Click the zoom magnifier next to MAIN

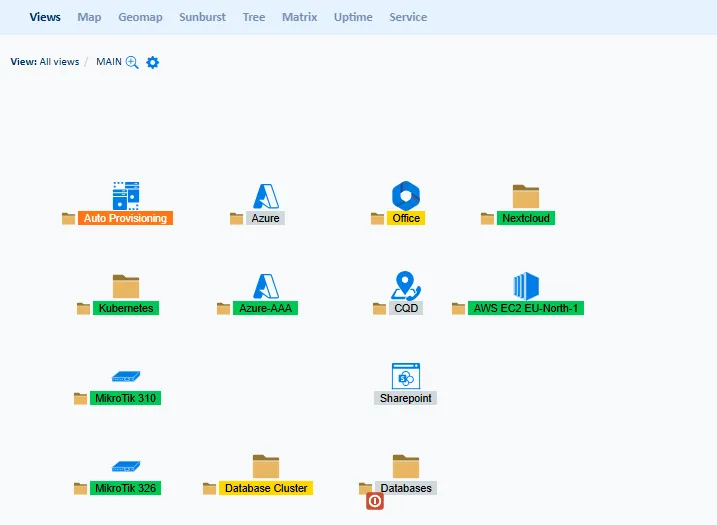[132, 62]
